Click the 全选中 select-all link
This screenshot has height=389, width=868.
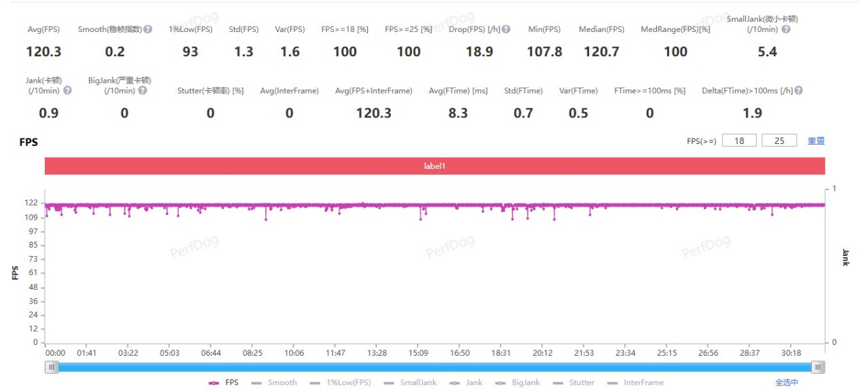[788, 383]
